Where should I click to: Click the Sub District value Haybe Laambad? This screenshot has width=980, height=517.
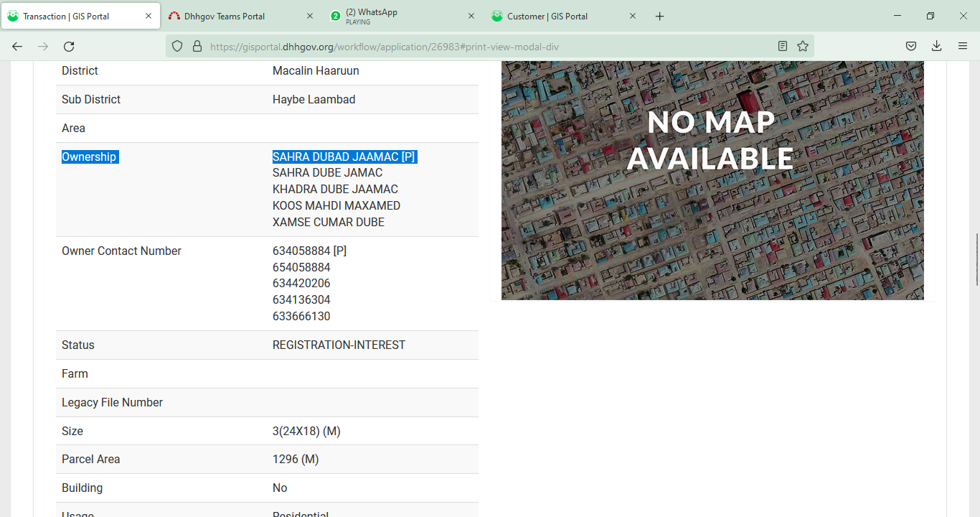pos(314,100)
